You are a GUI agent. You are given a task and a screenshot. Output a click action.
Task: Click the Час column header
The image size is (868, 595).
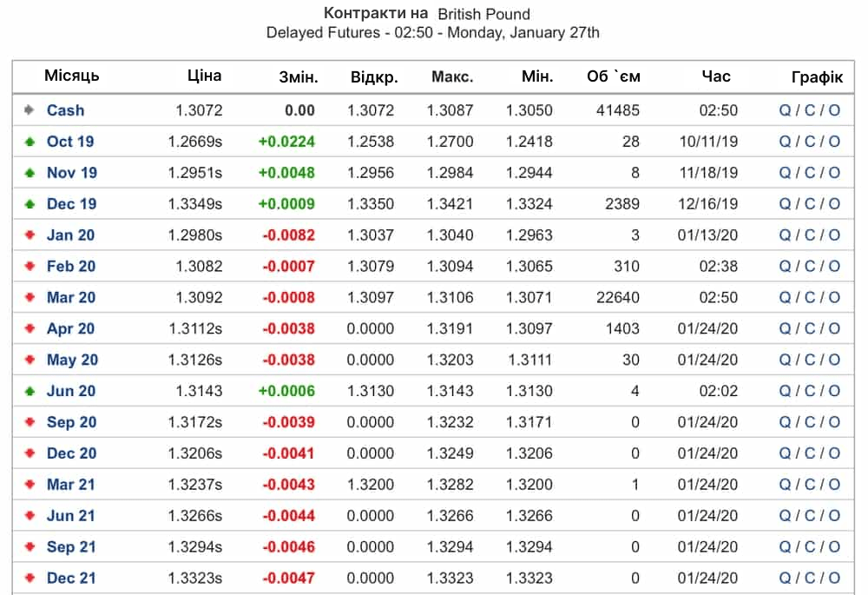point(716,76)
